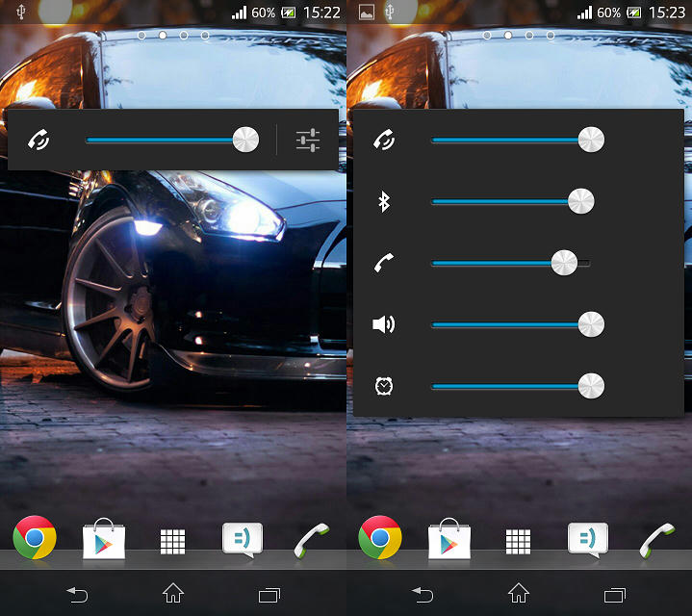Set in-call volume slider
This screenshot has width=692, height=616.
[x=511, y=263]
